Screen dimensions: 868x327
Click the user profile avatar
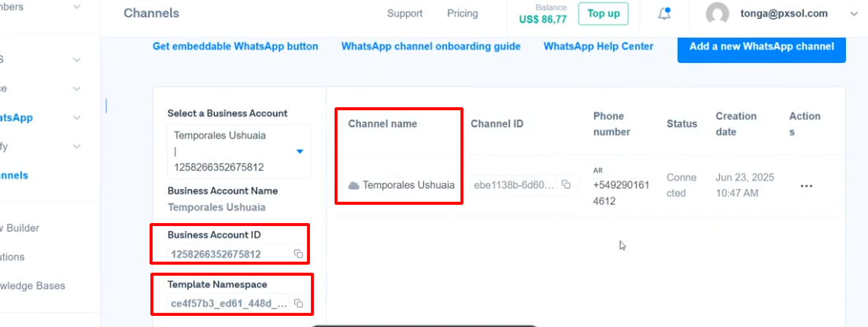[x=717, y=13]
